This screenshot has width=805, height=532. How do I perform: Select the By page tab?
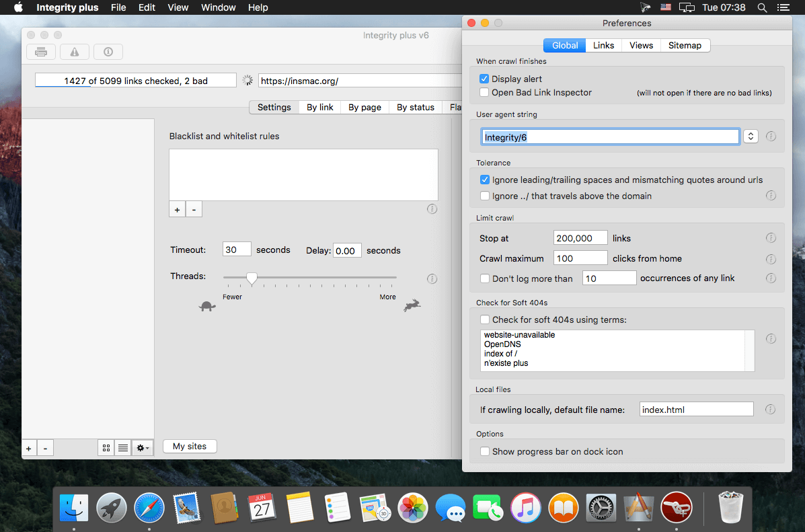(x=365, y=108)
